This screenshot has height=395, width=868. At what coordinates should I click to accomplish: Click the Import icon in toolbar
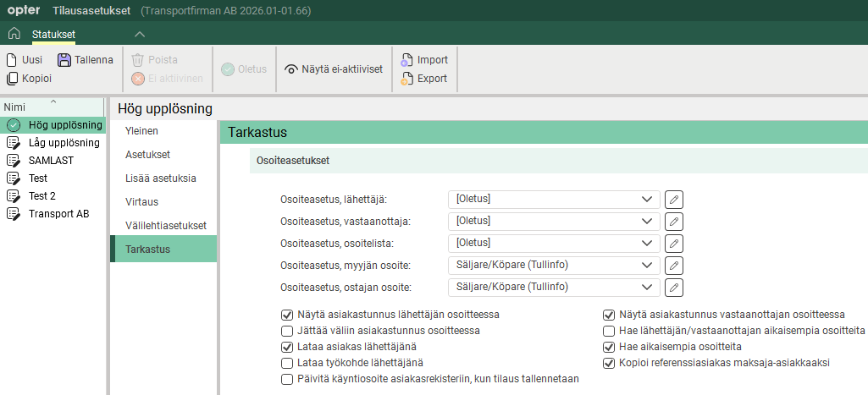(407, 60)
